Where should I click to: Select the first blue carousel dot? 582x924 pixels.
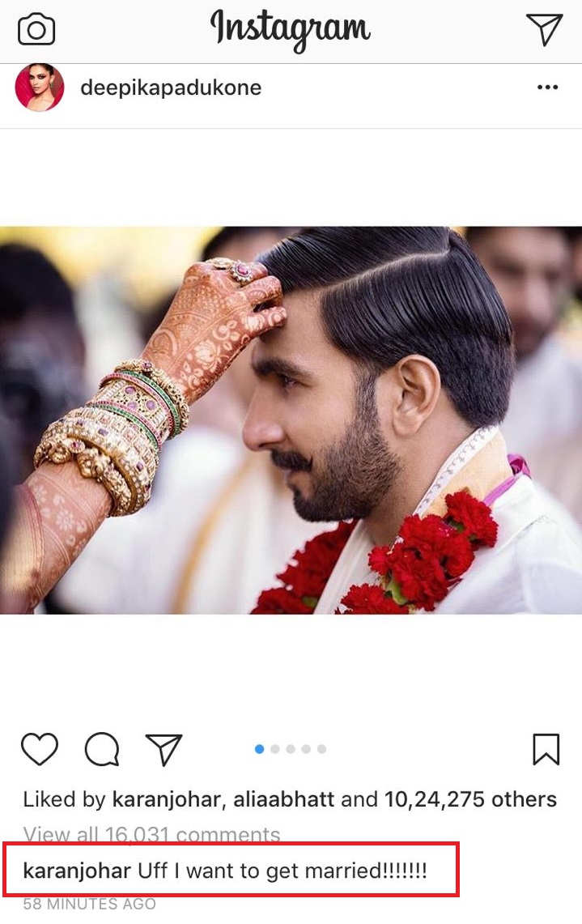(x=259, y=749)
